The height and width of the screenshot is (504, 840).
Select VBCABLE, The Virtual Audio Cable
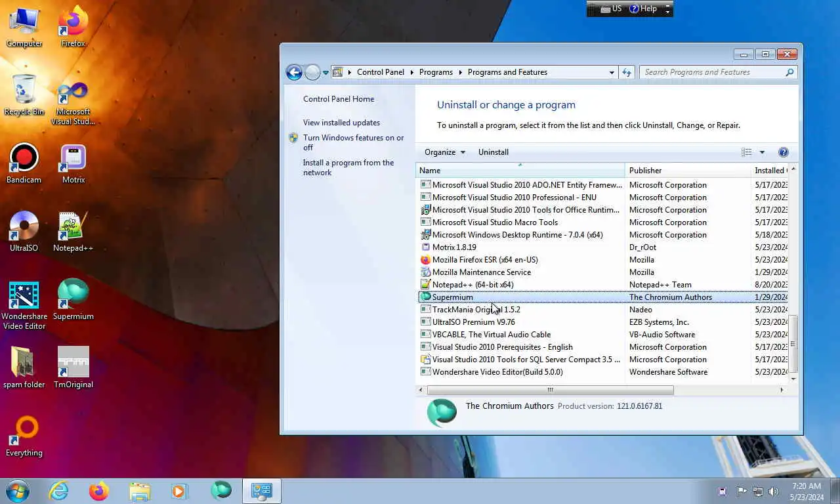click(602, 335)
